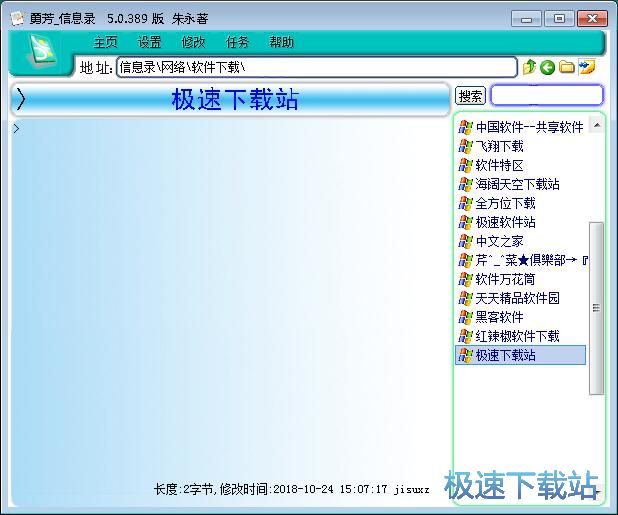
Task: Click icon beside 红辣椒软件下载 entry
Action: point(465,336)
